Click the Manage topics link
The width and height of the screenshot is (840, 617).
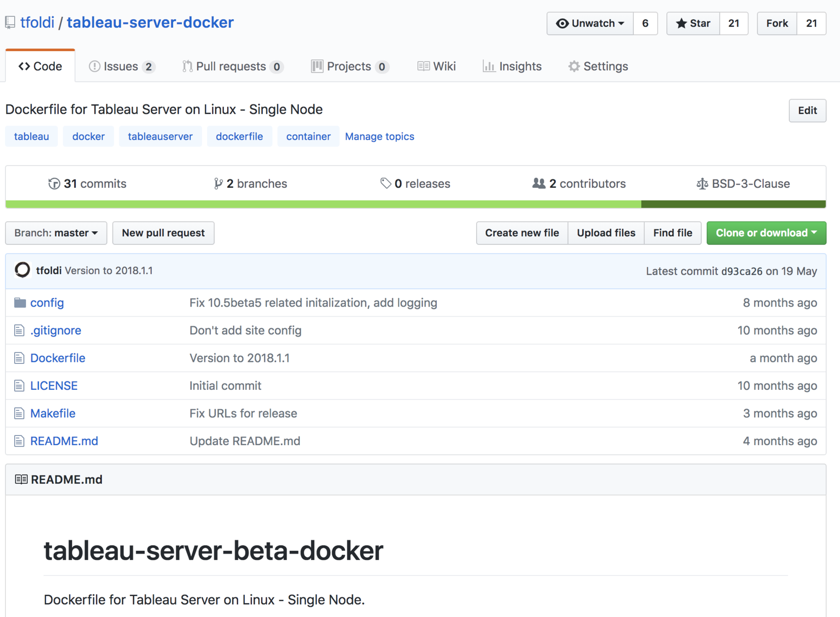click(379, 136)
